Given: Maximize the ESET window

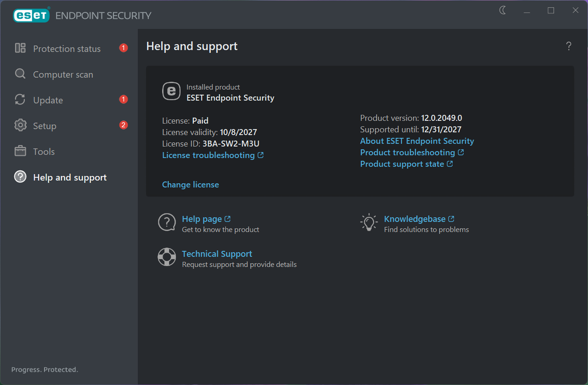Looking at the screenshot, I should [551, 11].
